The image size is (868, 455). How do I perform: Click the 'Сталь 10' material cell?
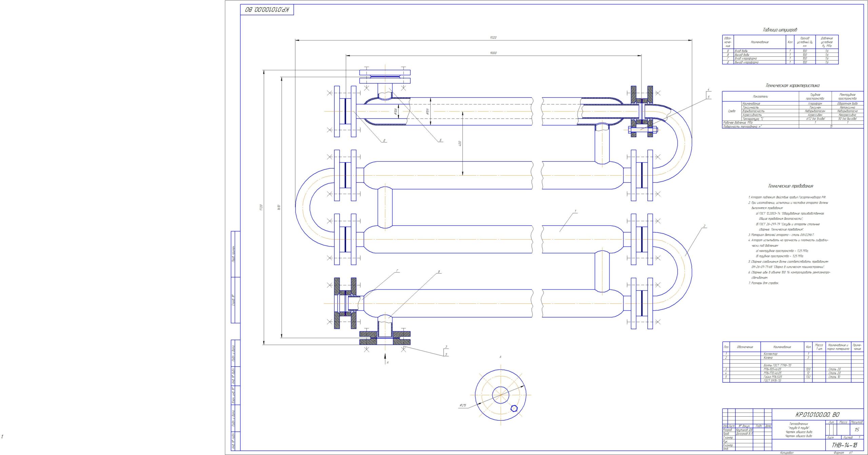coord(834,377)
